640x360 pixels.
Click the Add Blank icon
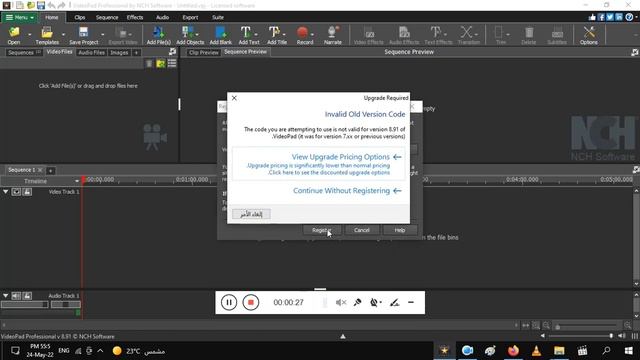(x=220, y=32)
